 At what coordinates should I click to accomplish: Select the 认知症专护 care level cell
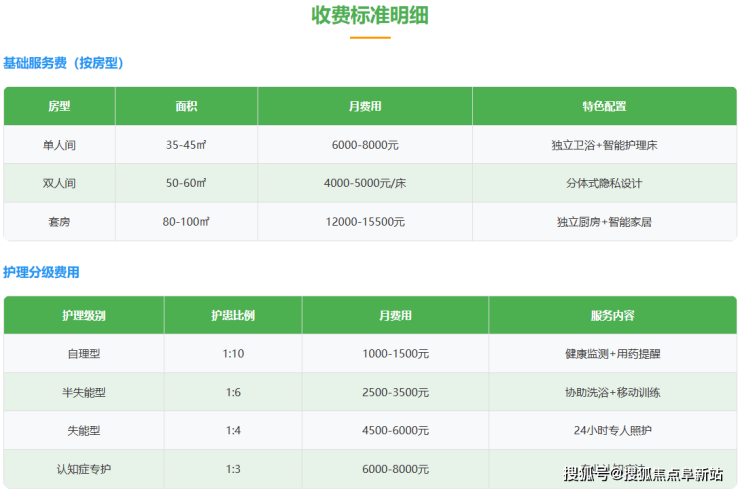[84, 469]
